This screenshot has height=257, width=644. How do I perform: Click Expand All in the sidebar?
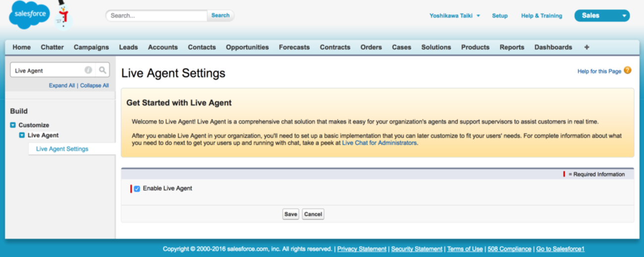[62, 85]
